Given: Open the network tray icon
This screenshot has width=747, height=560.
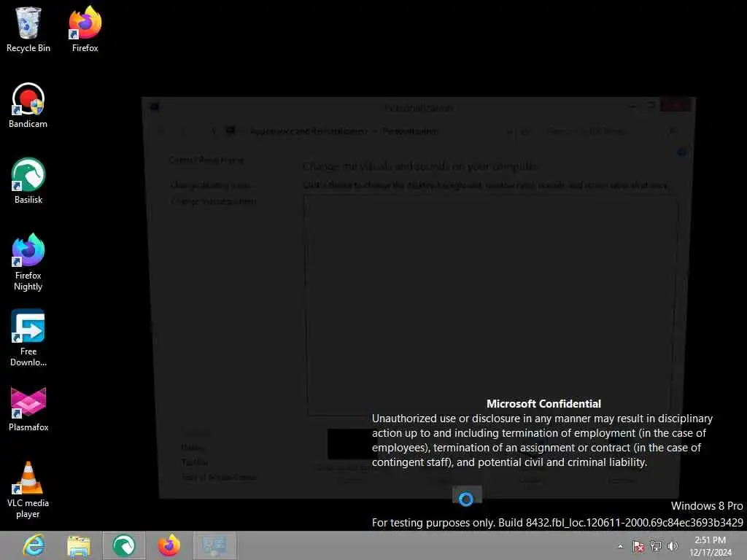Looking at the screenshot, I should coord(656,546).
